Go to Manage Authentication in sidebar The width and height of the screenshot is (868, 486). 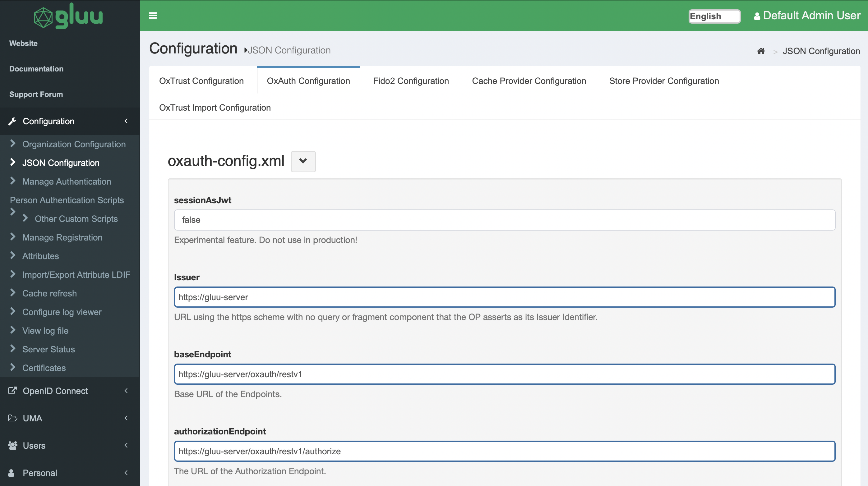tap(67, 181)
